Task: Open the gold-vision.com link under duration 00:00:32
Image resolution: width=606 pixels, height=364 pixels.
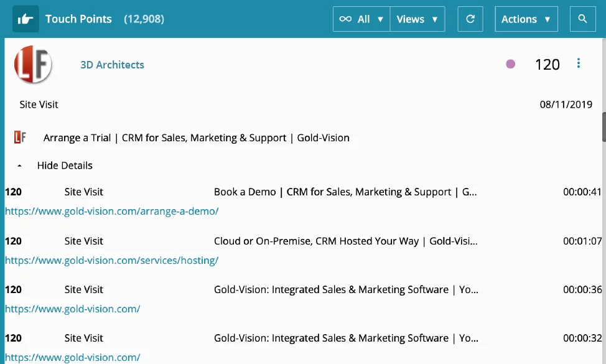Action: (72, 357)
